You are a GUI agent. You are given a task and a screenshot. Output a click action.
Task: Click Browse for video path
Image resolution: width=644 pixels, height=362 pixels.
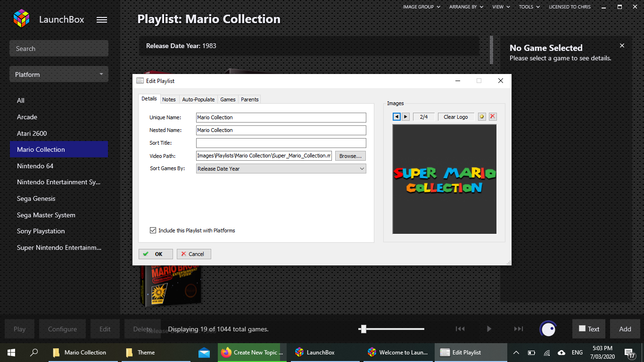click(350, 156)
